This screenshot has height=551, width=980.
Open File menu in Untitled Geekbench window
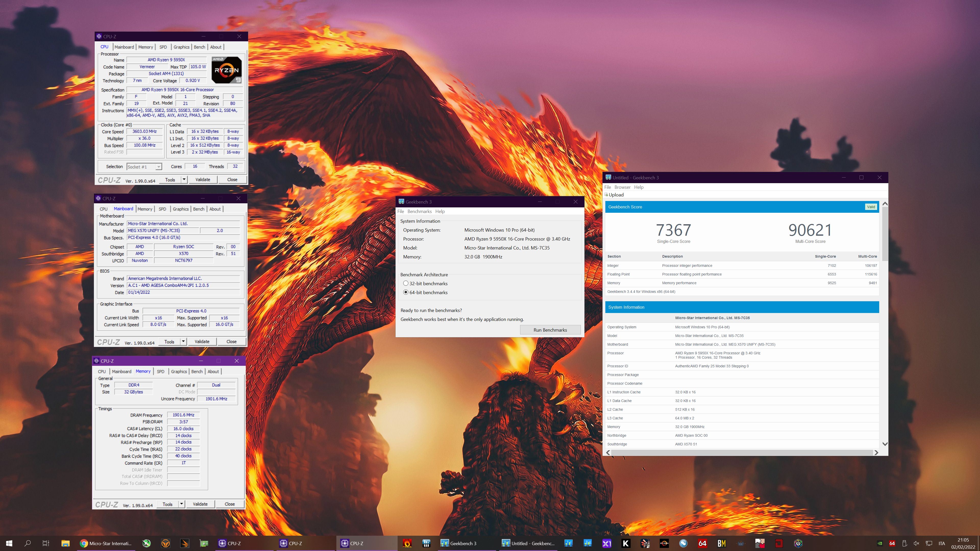pyautogui.click(x=608, y=187)
